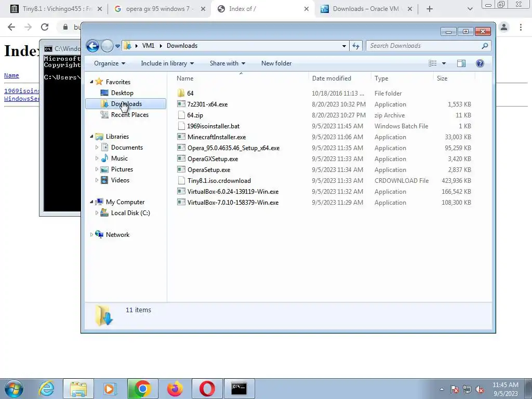Click the muted volume tray icon
The image size is (532, 399).
[x=480, y=390]
